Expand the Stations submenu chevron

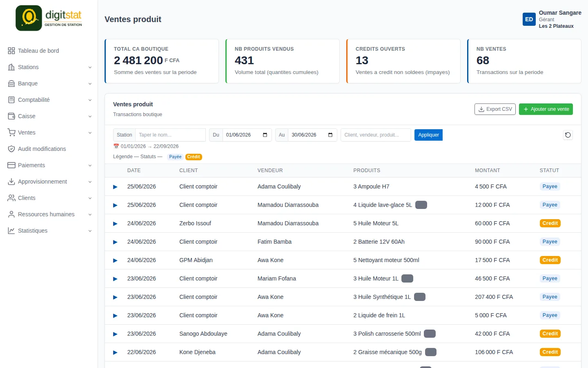coord(90,67)
